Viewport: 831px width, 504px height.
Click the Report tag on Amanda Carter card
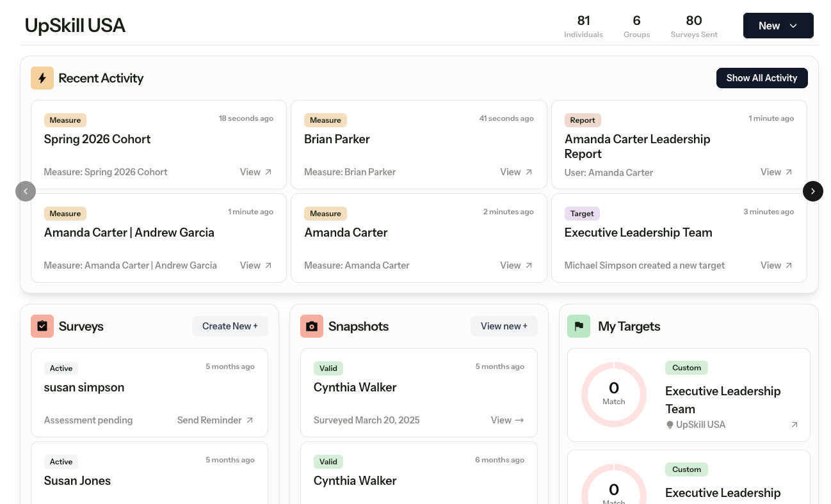(x=583, y=120)
